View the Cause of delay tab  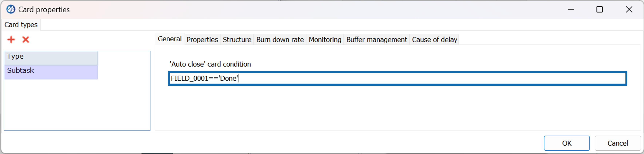(434, 39)
